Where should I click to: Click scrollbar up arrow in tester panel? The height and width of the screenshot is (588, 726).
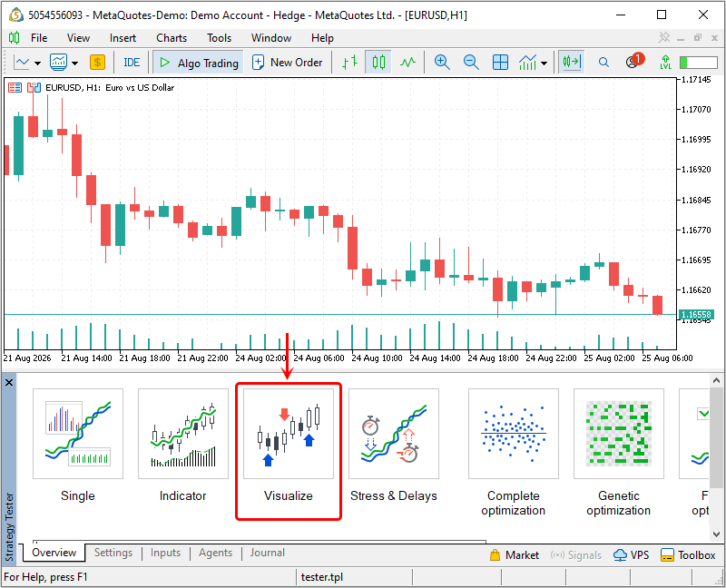pyautogui.click(x=716, y=380)
